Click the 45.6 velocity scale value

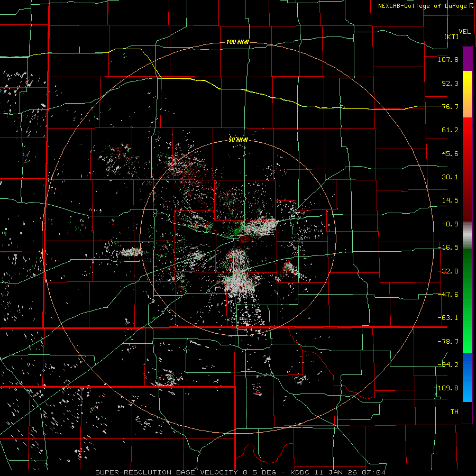tap(450, 153)
